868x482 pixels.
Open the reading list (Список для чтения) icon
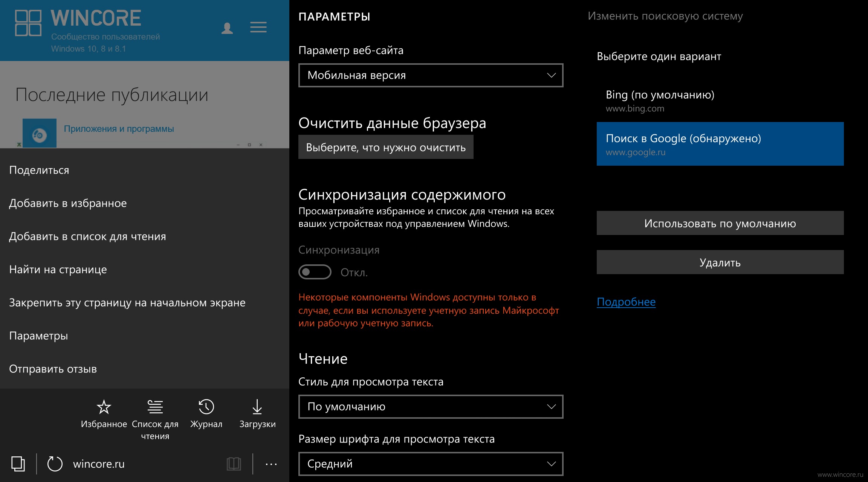[x=155, y=407]
